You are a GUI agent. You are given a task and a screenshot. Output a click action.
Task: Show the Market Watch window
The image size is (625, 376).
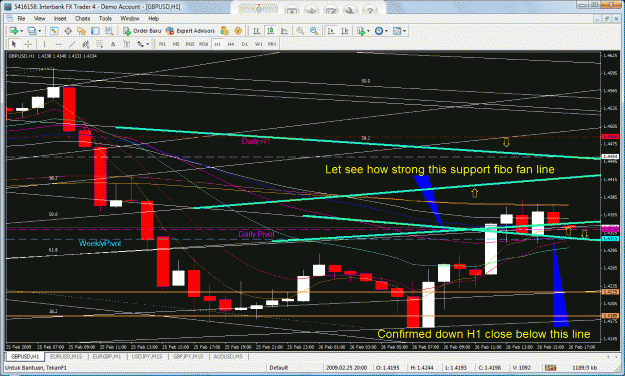click(x=54, y=31)
